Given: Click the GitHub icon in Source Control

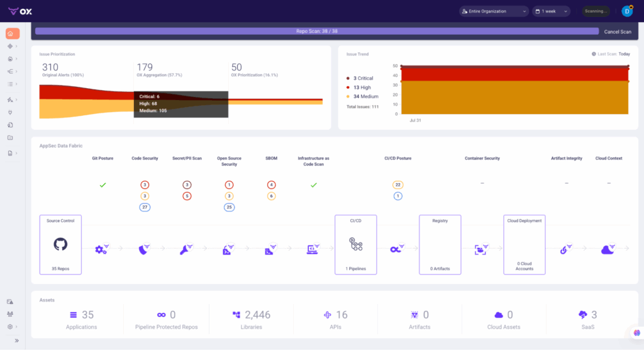Looking at the screenshot, I should click(x=61, y=244).
